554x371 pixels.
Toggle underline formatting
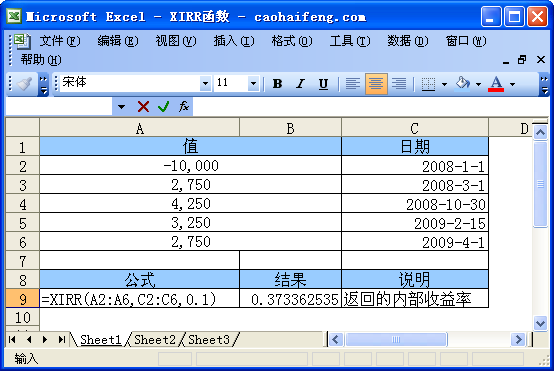tap(323, 84)
